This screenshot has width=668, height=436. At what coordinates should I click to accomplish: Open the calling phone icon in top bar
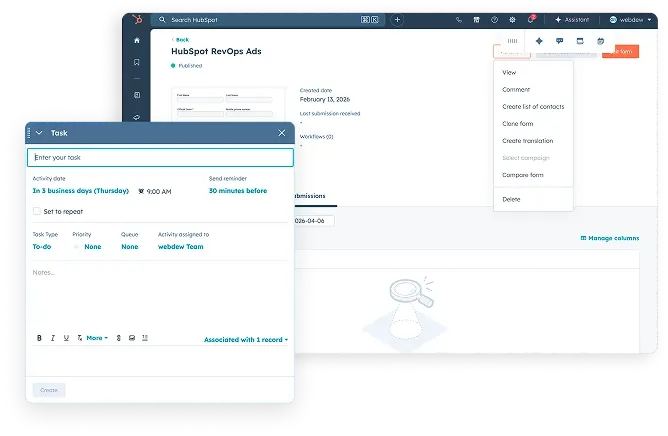click(459, 20)
